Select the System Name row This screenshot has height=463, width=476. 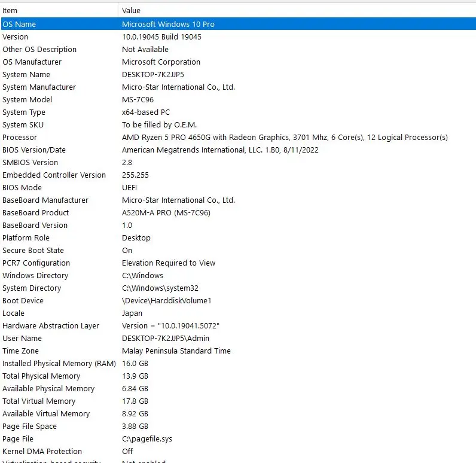click(x=238, y=74)
